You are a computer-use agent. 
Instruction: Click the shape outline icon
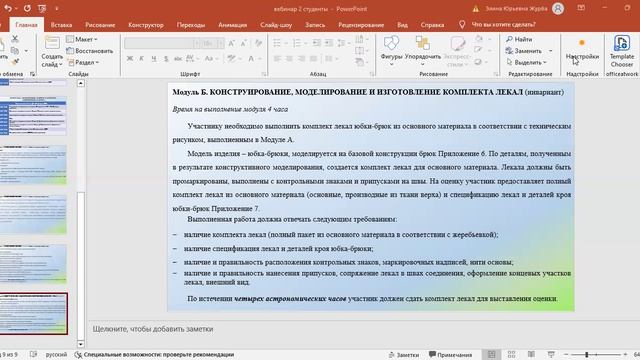(478, 50)
